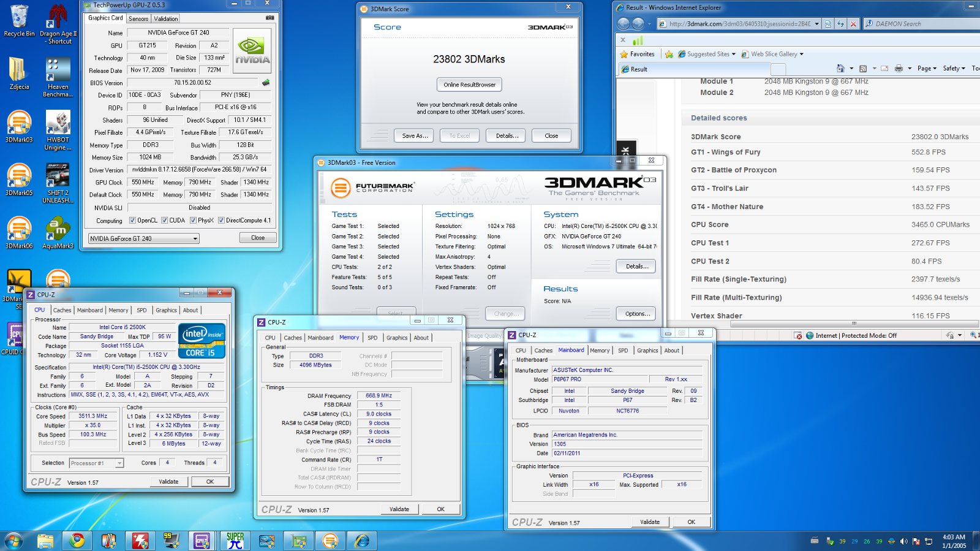Open SPD tab in CPU-Z memory window
Image resolution: width=980 pixels, height=551 pixels.
(x=372, y=338)
